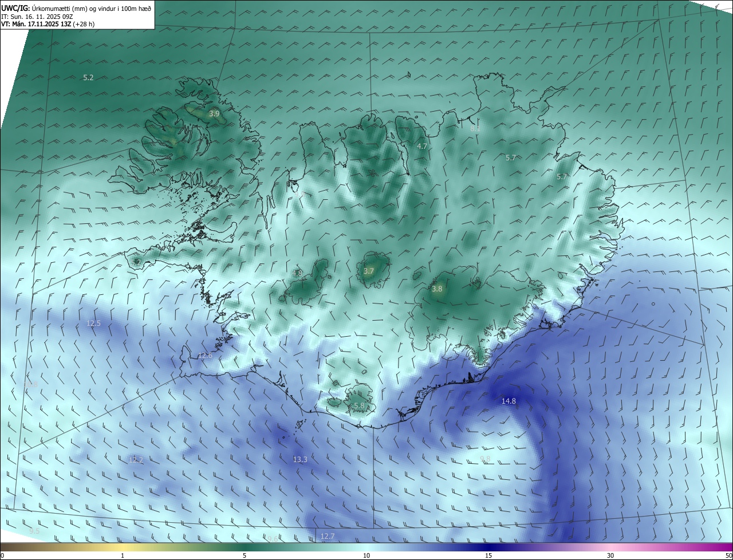Click the 3.7 value on the central glacier
This screenshot has width=733, height=560.
(x=369, y=271)
